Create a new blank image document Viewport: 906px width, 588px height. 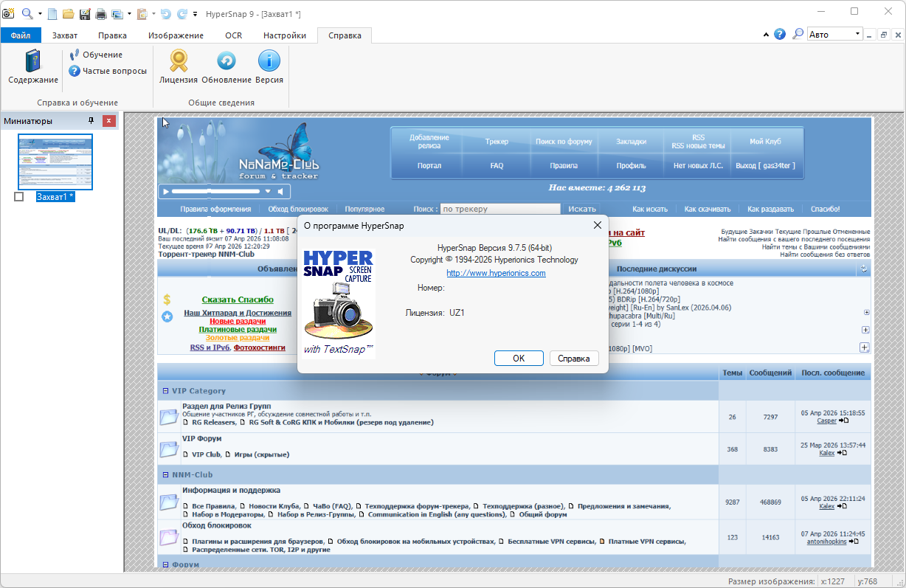(52, 13)
